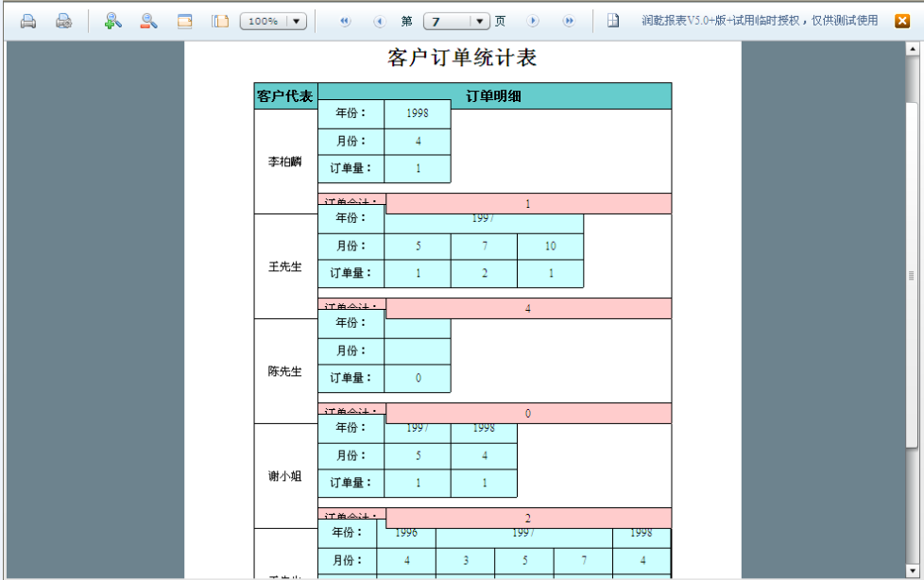Click the 订单明细 header cell
Image resolution: width=924 pixels, height=580 pixels.
[494, 95]
